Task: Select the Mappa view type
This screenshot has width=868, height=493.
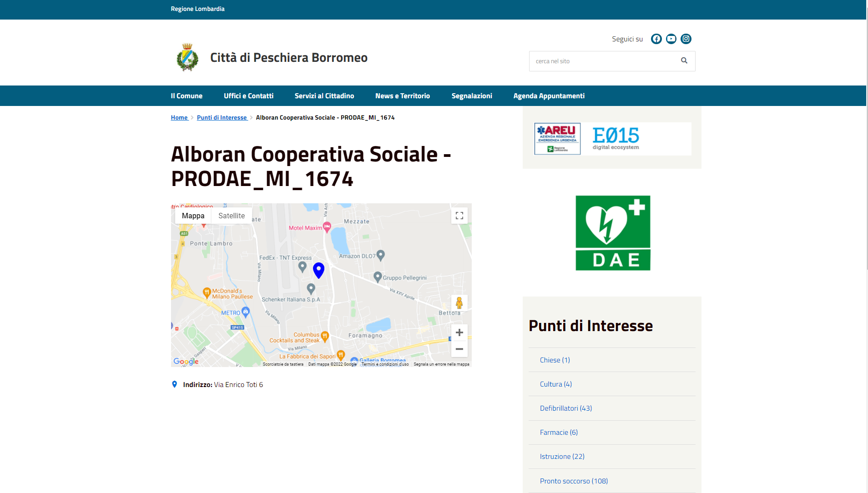Action: tap(193, 216)
